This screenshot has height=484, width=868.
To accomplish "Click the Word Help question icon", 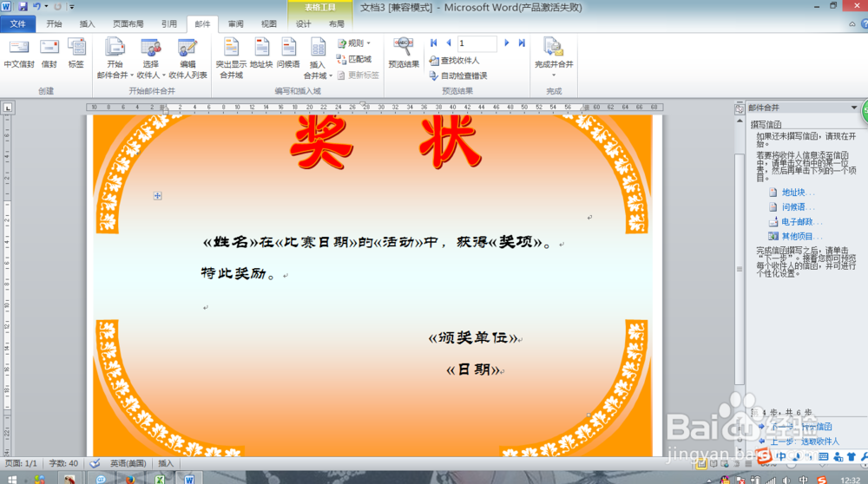I will [x=865, y=23].
